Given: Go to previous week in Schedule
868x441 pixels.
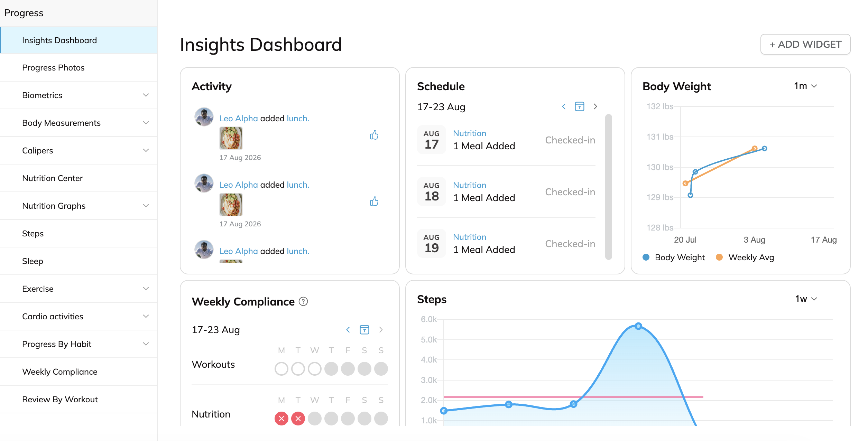Looking at the screenshot, I should [x=564, y=106].
